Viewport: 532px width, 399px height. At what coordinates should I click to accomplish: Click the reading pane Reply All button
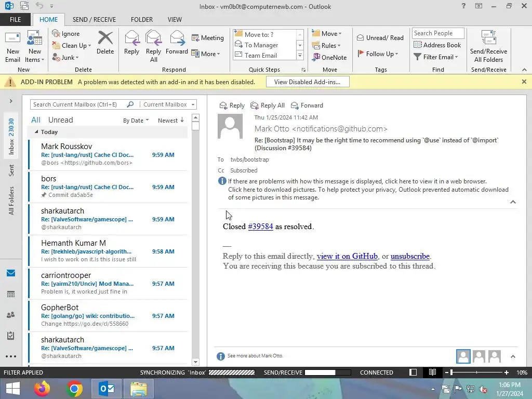click(x=268, y=105)
